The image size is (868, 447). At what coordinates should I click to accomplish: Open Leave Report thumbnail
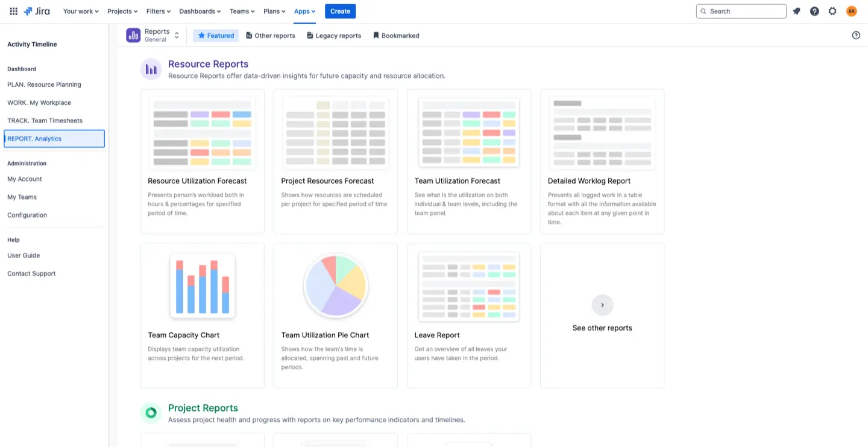pyautogui.click(x=469, y=287)
